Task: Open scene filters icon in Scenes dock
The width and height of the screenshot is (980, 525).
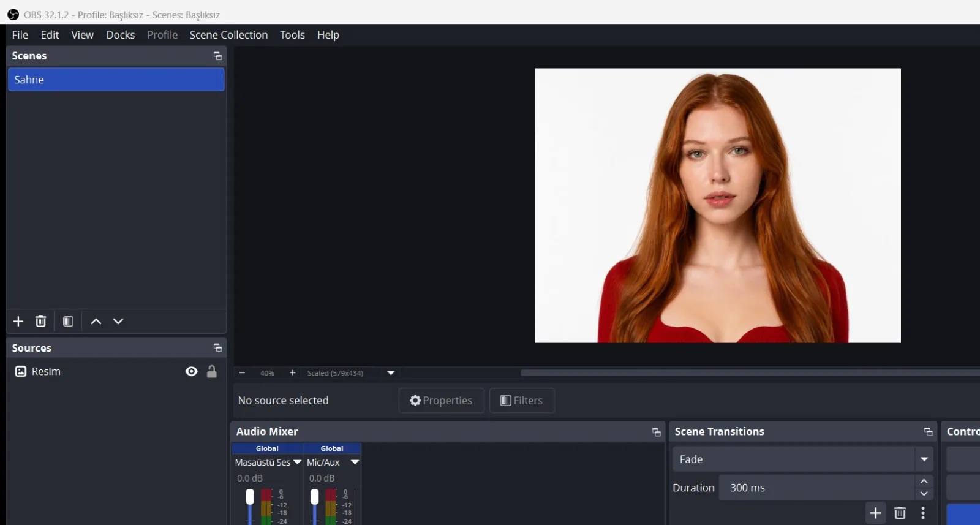Action: tap(69, 322)
